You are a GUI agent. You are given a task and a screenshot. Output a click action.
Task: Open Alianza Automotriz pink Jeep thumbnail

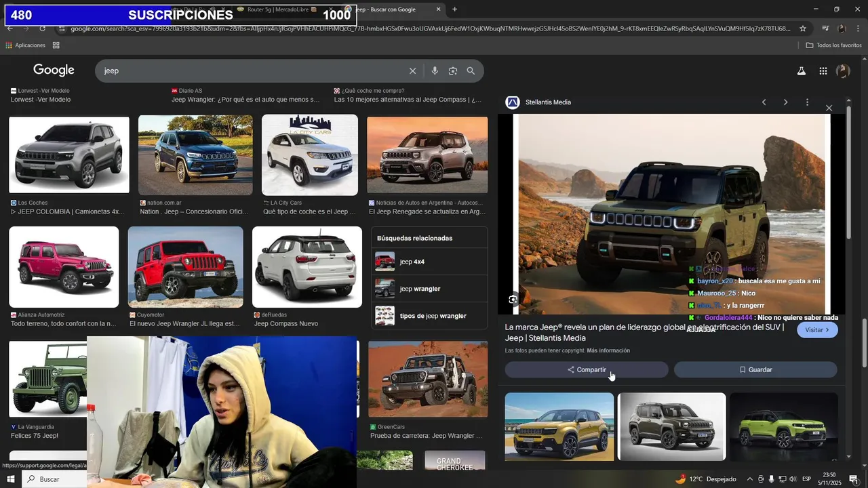click(x=64, y=267)
